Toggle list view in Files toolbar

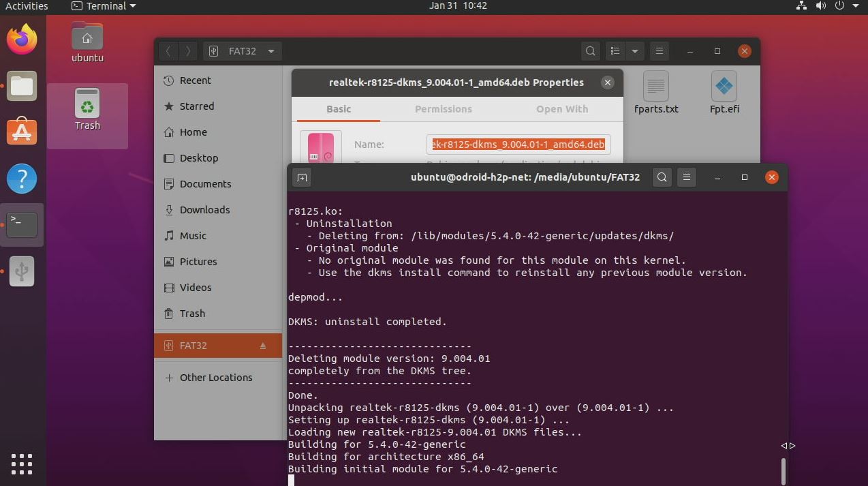[x=615, y=51]
